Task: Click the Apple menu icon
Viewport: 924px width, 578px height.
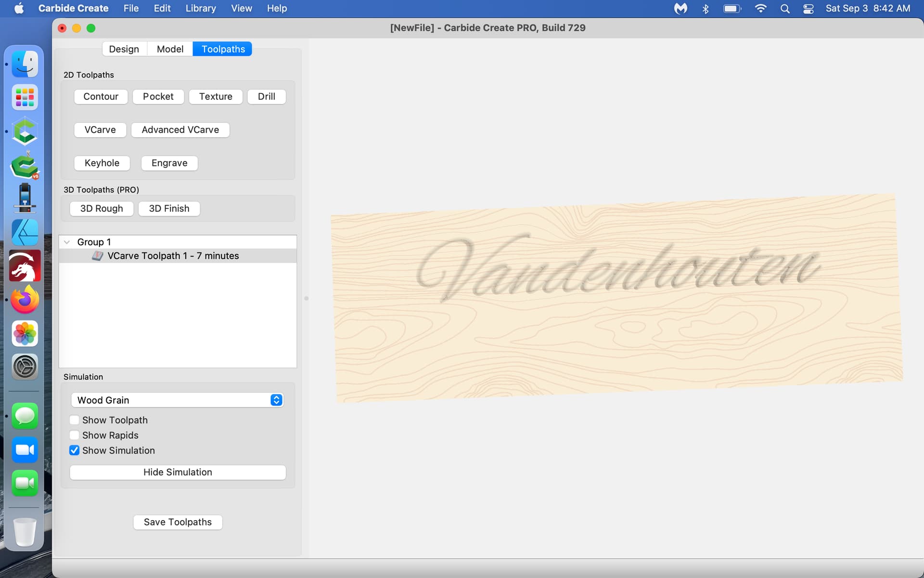Action: pyautogui.click(x=19, y=8)
